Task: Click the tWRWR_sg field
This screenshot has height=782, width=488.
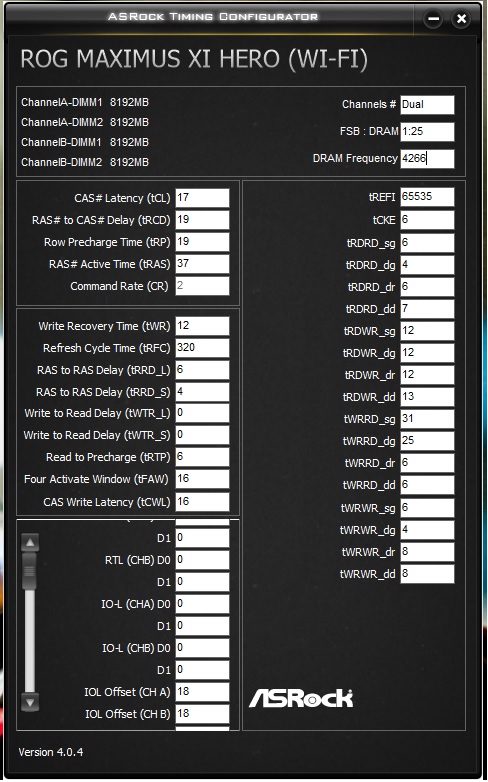Action: pyautogui.click(x=427, y=508)
